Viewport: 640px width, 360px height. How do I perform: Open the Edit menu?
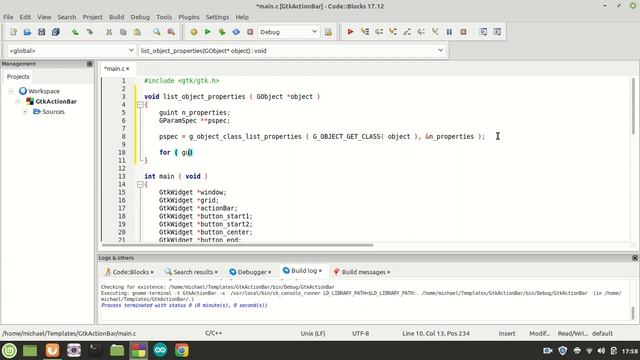click(x=25, y=17)
